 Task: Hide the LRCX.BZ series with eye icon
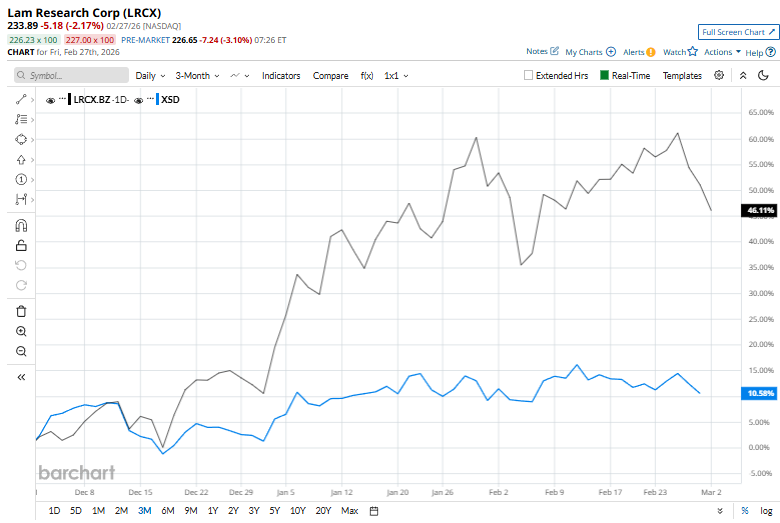pos(51,100)
